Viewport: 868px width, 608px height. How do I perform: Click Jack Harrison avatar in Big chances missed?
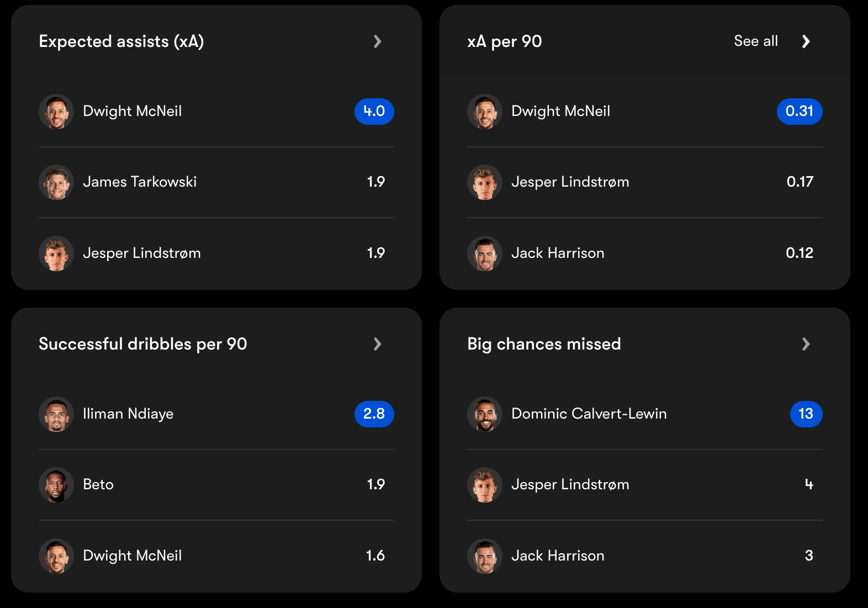click(485, 556)
